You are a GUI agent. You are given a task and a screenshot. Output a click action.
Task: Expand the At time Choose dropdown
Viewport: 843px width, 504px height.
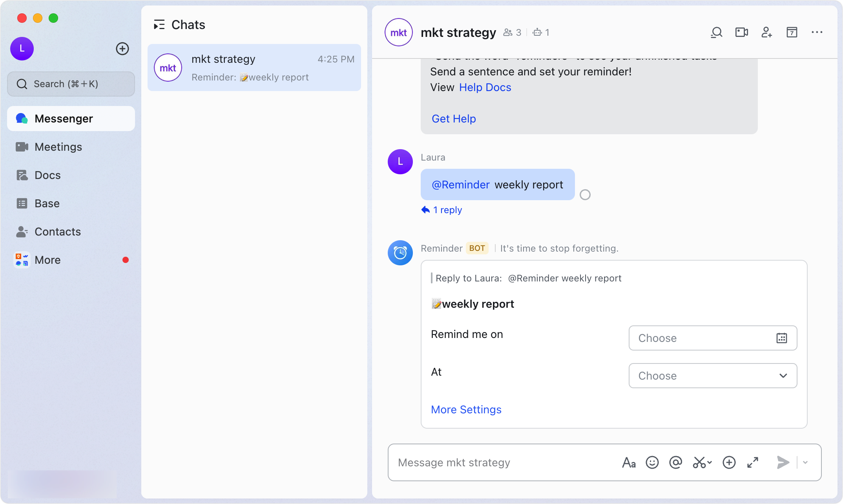(712, 376)
